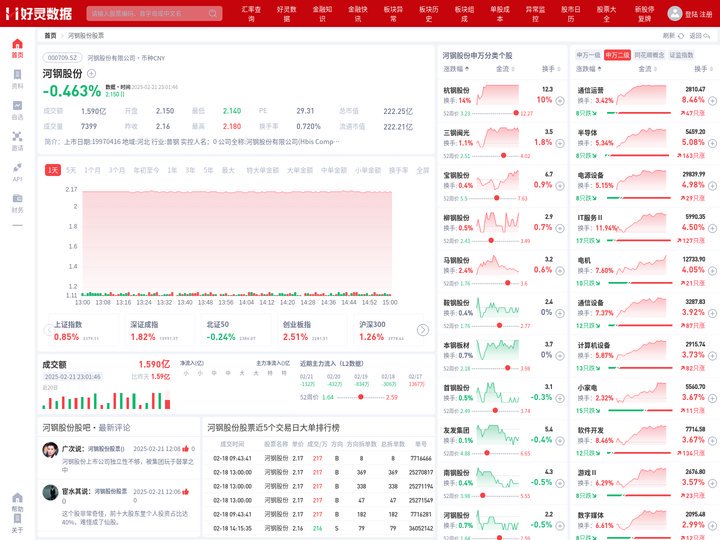Click next arrow in index carousel
Viewport: 720px width, 540px height.
(423, 330)
